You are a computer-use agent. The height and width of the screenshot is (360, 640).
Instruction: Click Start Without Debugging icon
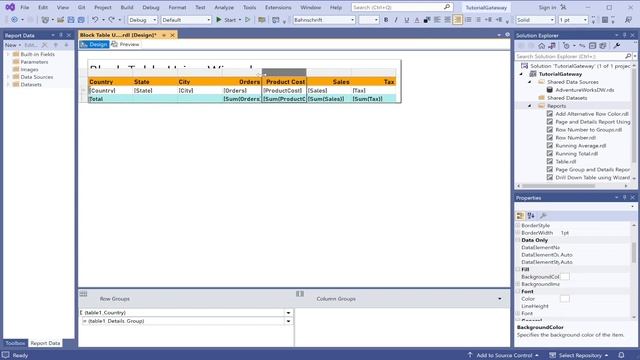247,20
